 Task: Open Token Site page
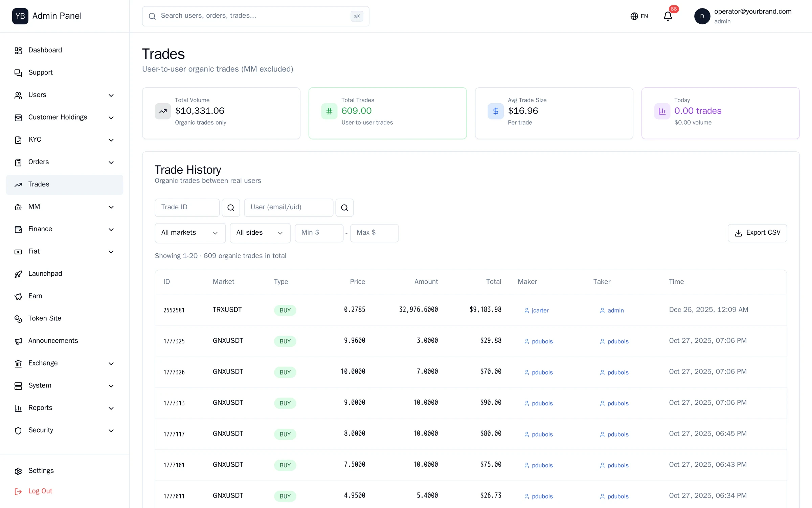pos(65,318)
